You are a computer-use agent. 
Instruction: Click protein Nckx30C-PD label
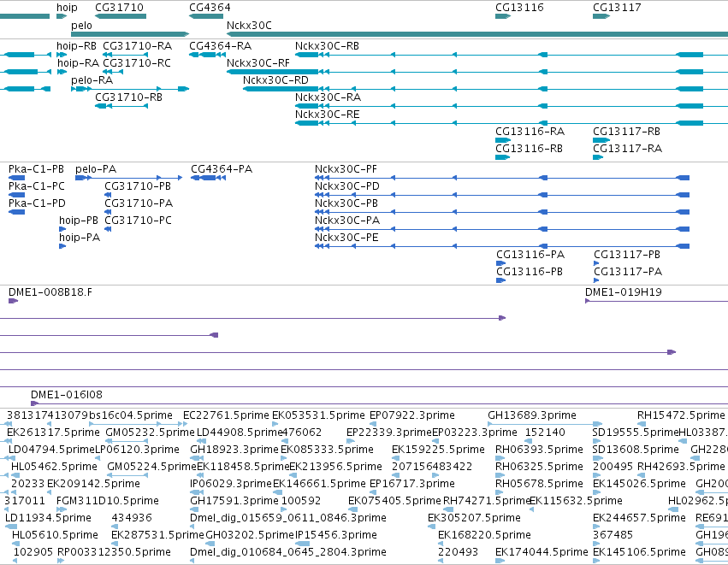pyautogui.click(x=346, y=186)
